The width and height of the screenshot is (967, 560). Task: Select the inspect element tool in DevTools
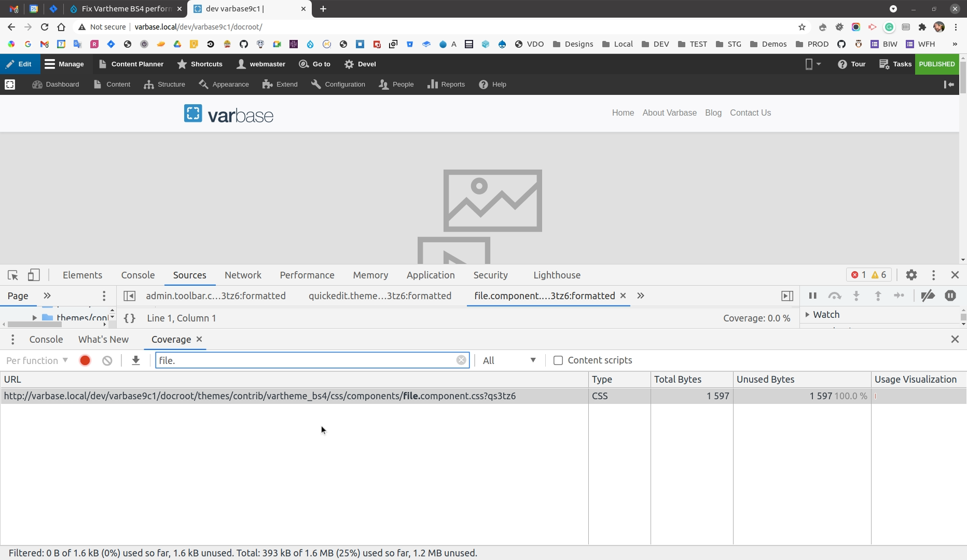coord(12,275)
